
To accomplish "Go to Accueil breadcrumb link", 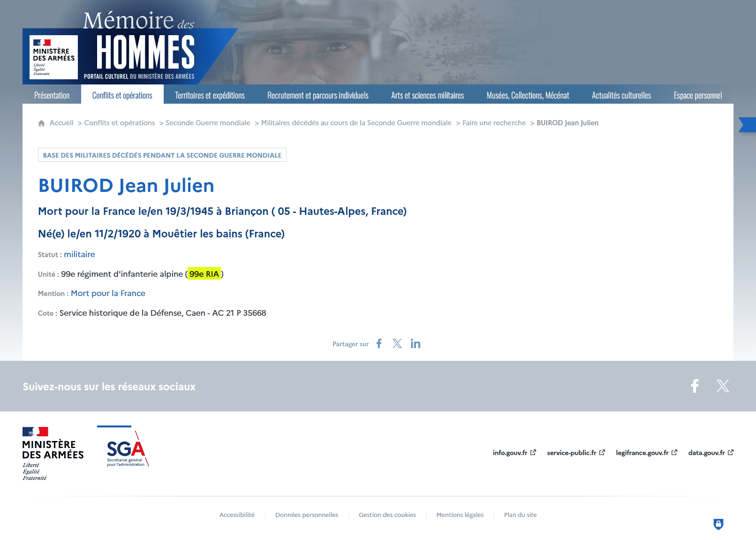I will (61, 123).
